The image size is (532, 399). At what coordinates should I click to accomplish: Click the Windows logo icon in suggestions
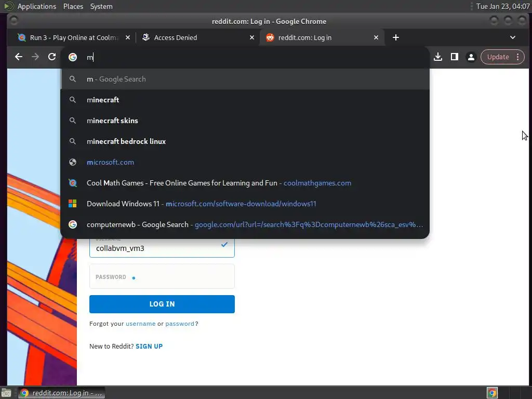click(73, 204)
